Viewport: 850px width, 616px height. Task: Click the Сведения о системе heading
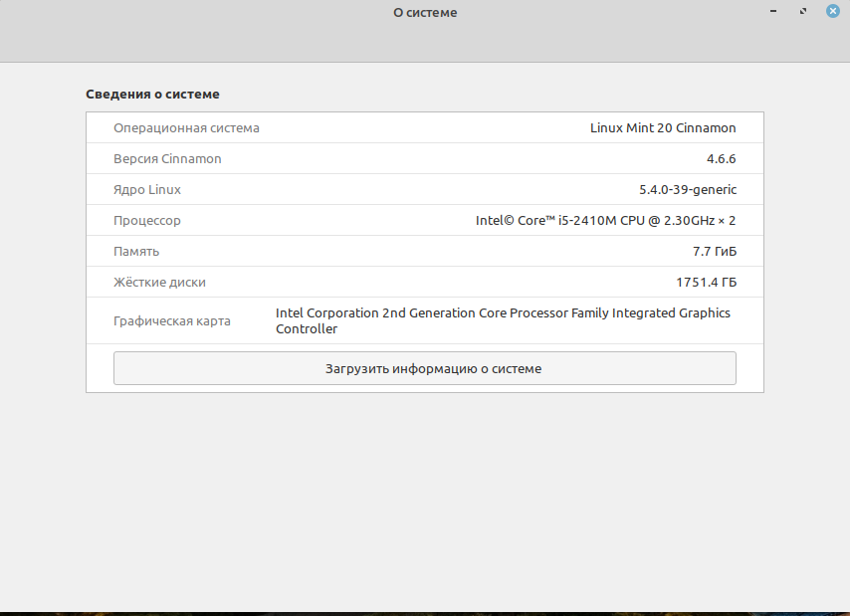click(x=152, y=95)
